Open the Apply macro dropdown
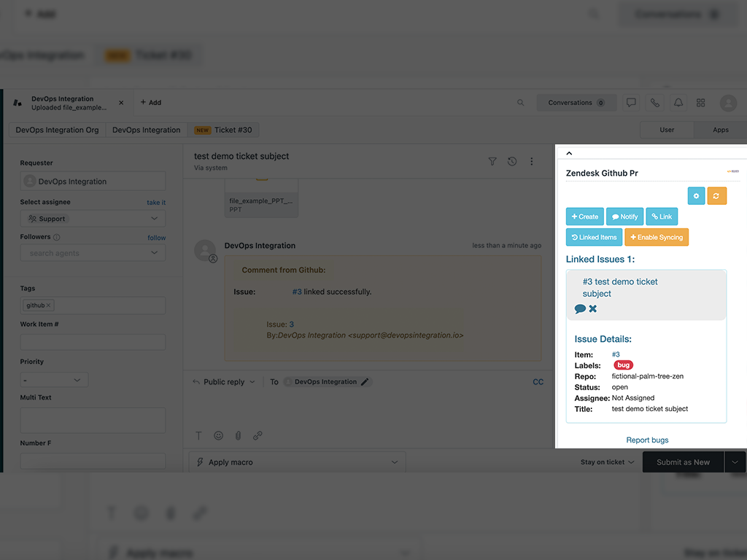The width and height of the screenshot is (747, 560). click(x=297, y=462)
